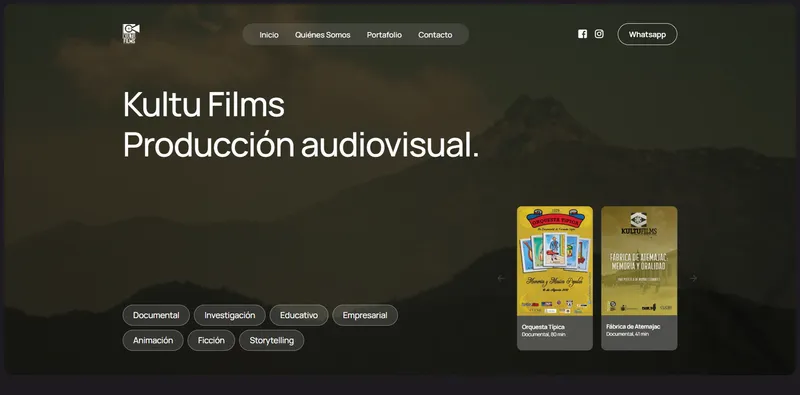Go to previous carousel slide arrow

[501, 278]
